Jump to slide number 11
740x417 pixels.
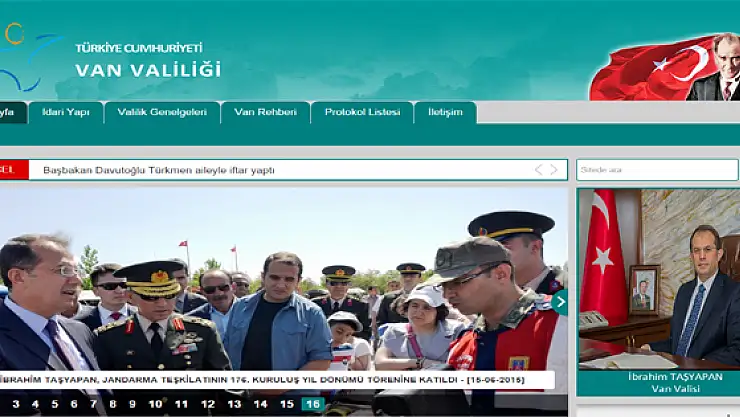coord(181,404)
